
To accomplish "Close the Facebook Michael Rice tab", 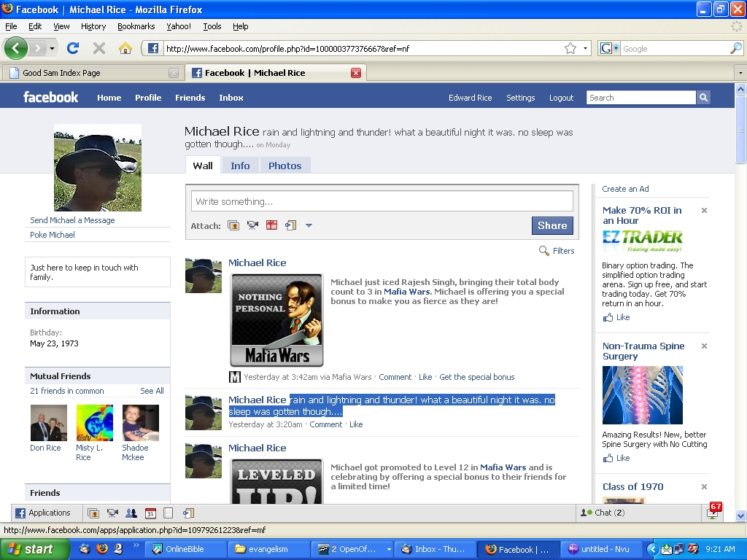I will click(x=356, y=73).
